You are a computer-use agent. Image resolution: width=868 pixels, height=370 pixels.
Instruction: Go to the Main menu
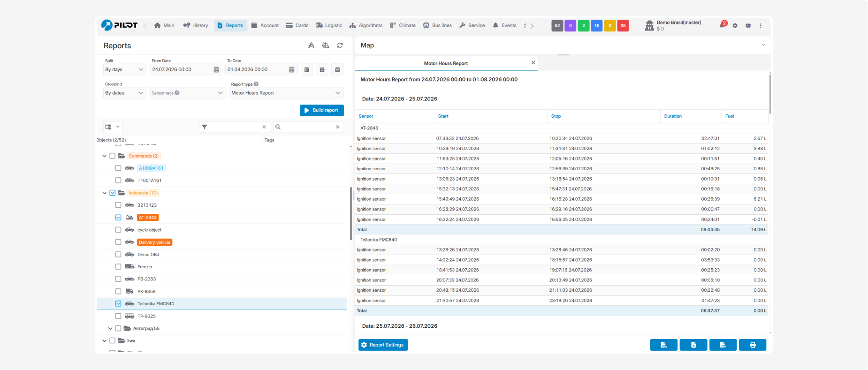[164, 26]
